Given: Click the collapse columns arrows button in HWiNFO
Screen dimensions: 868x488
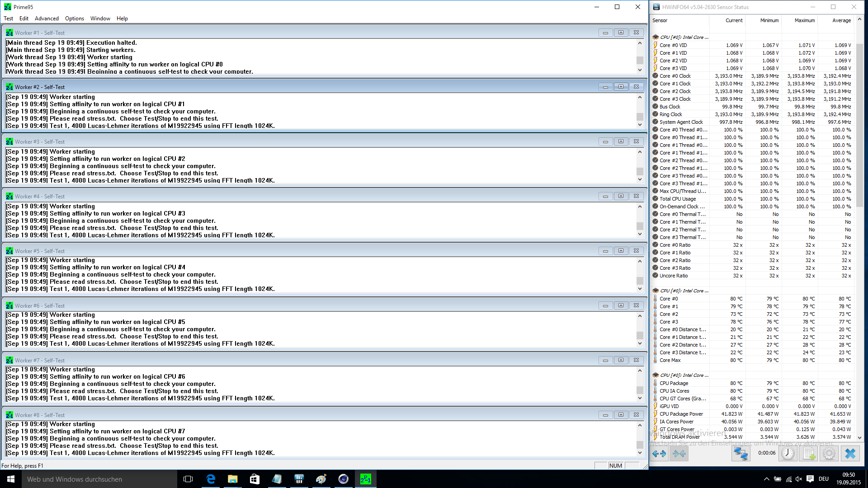Looking at the screenshot, I should (679, 453).
